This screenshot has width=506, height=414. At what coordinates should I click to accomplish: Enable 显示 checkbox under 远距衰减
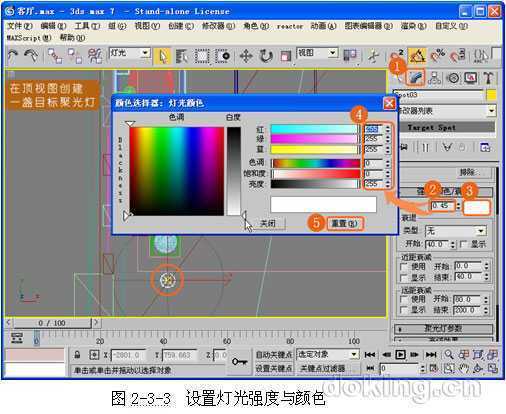[404, 310]
